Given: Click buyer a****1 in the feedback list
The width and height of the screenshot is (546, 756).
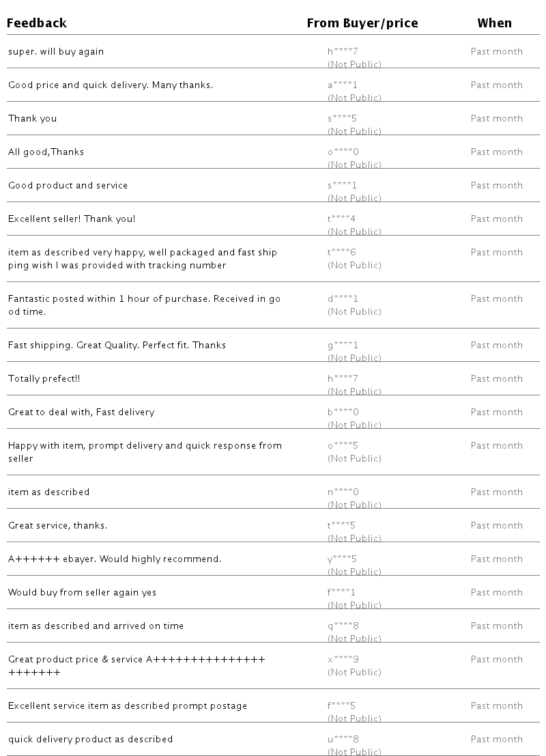Looking at the screenshot, I should (343, 85).
